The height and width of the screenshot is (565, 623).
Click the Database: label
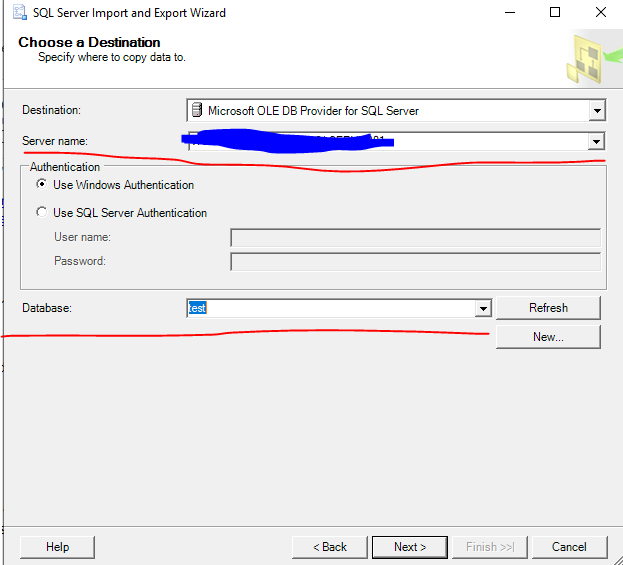coord(47,308)
